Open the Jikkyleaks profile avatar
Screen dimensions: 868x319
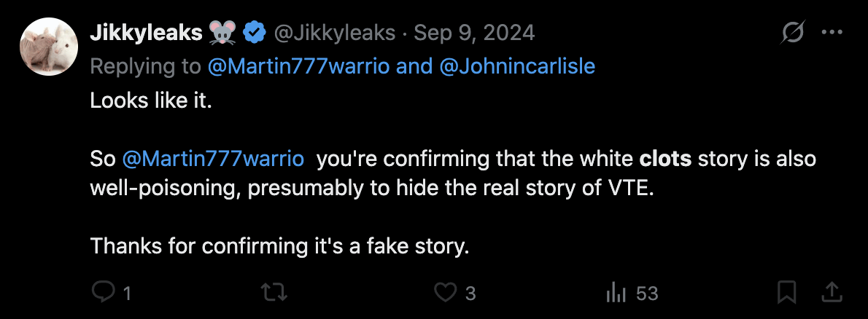49,47
